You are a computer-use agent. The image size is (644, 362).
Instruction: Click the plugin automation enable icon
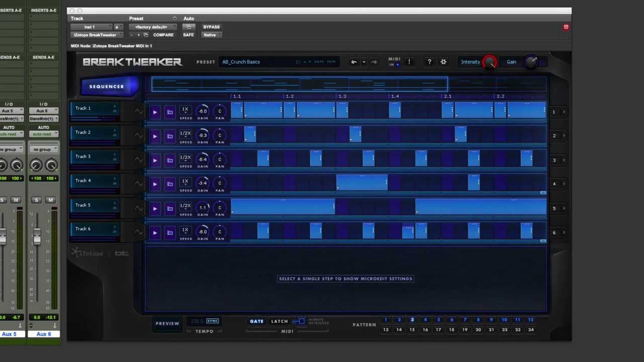point(188,27)
